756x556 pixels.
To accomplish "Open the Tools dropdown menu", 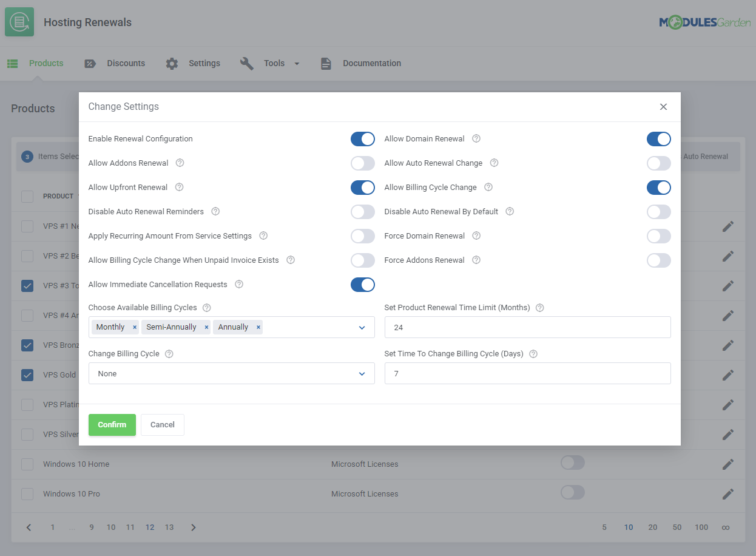I will pyautogui.click(x=297, y=63).
